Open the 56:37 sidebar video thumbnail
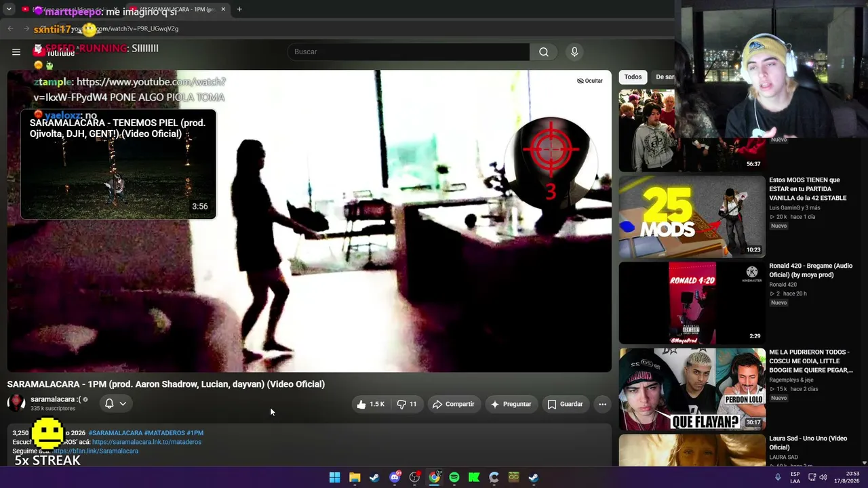The image size is (868, 488). (646, 130)
